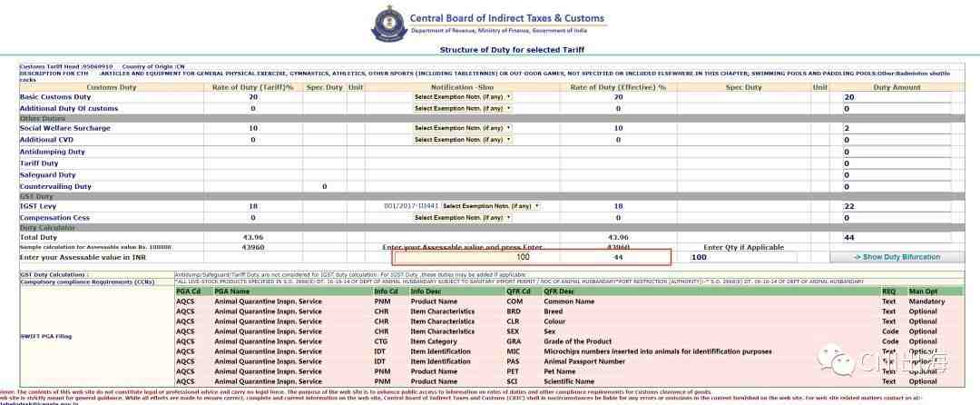Click the 'Safeguard Duty' row label
Image resolution: width=980 pixels, height=405 pixels.
click(47, 175)
